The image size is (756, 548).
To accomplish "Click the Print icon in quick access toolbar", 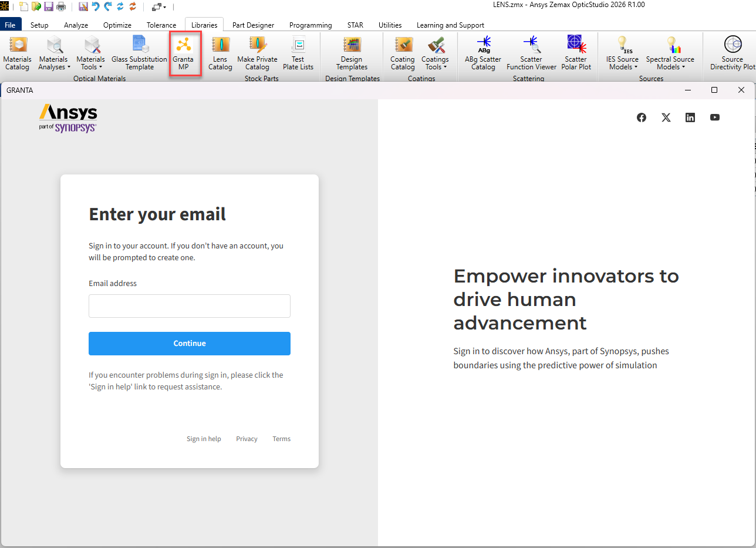I will coord(60,6).
